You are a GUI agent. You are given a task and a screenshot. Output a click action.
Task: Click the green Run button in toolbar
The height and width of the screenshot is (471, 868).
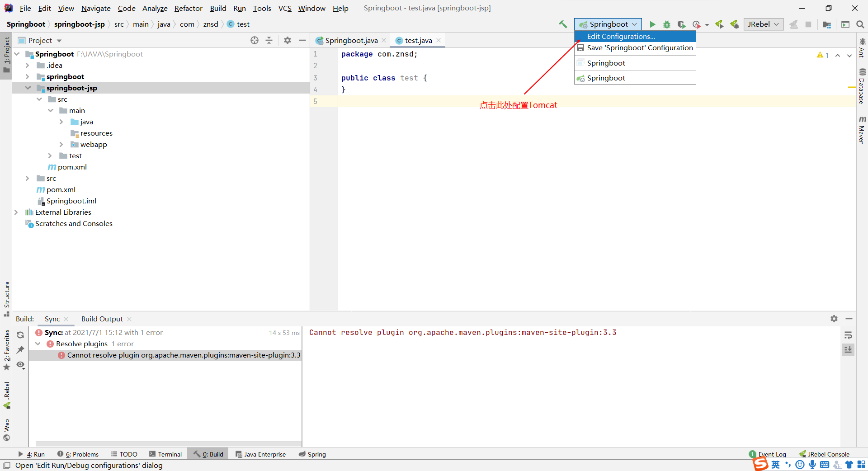pyautogui.click(x=652, y=24)
